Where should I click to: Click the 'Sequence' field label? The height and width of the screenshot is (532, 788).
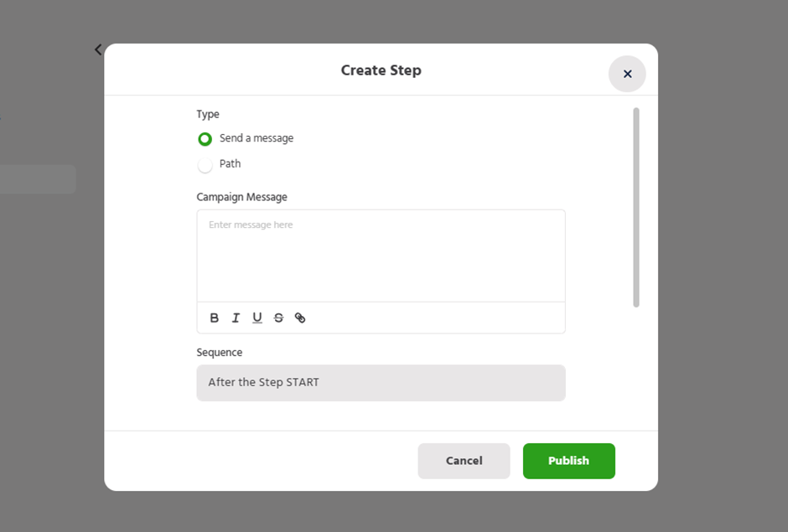click(220, 353)
